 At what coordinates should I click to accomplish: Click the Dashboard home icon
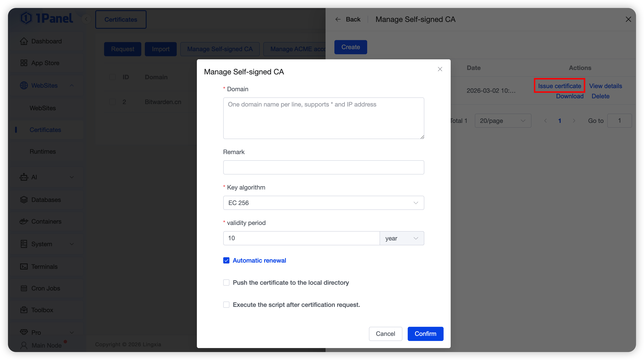point(24,41)
